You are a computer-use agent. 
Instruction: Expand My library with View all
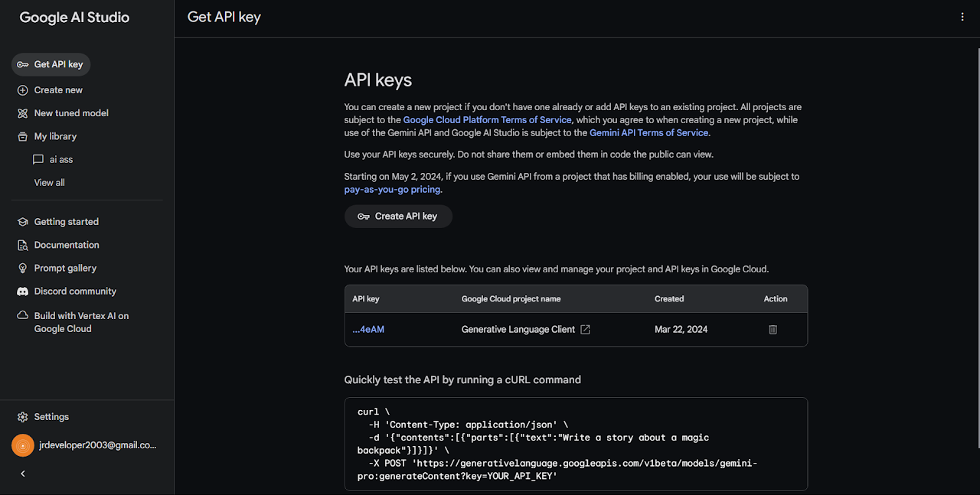49,183
